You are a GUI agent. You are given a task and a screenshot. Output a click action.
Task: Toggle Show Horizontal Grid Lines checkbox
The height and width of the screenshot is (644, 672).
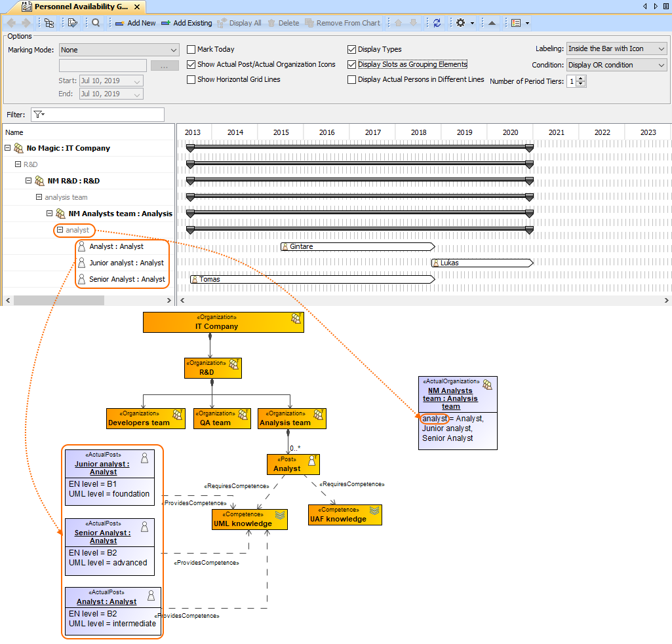[191, 79]
